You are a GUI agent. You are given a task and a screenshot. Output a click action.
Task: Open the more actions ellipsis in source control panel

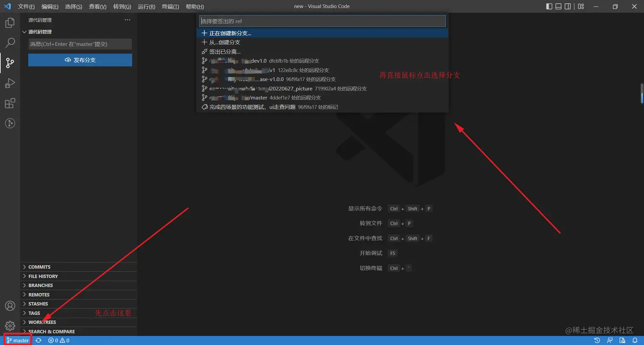pyautogui.click(x=127, y=20)
